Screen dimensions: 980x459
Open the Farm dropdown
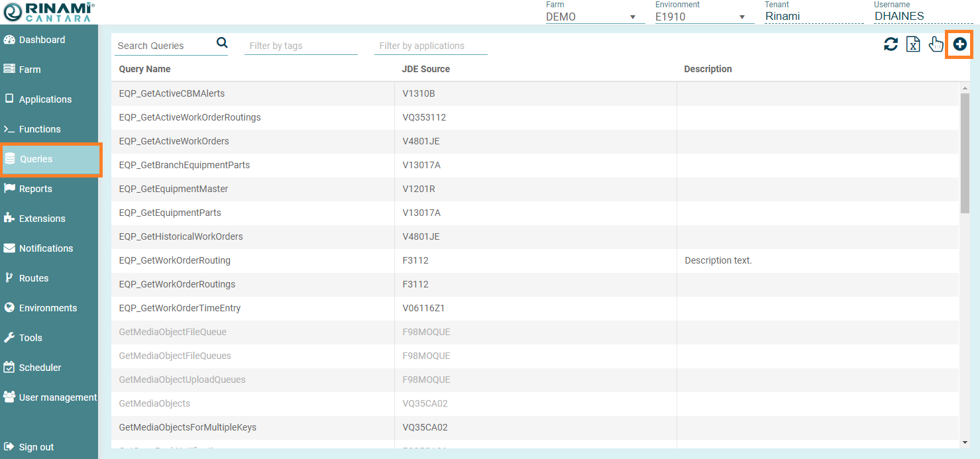[x=594, y=17]
